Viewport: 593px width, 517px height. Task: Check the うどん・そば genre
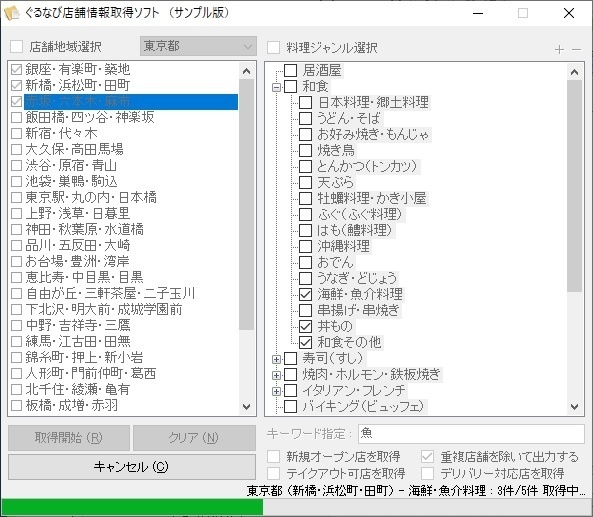(x=305, y=118)
